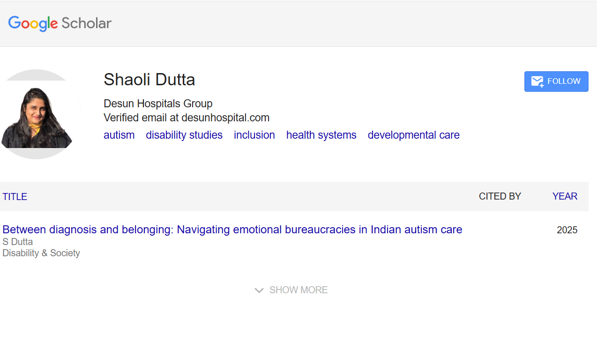Open the developmental care tag
Image resolution: width=597 pixels, height=364 pixels.
point(414,135)
